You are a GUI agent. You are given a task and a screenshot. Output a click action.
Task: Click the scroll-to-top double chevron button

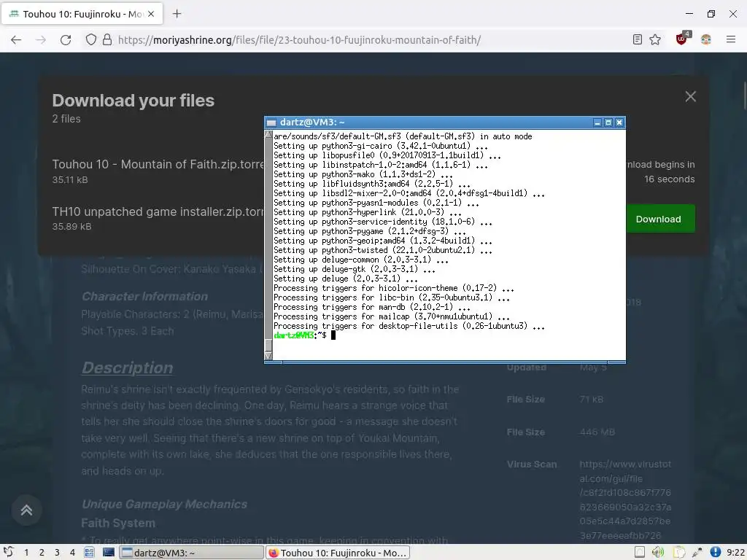(x=27, y=510)
